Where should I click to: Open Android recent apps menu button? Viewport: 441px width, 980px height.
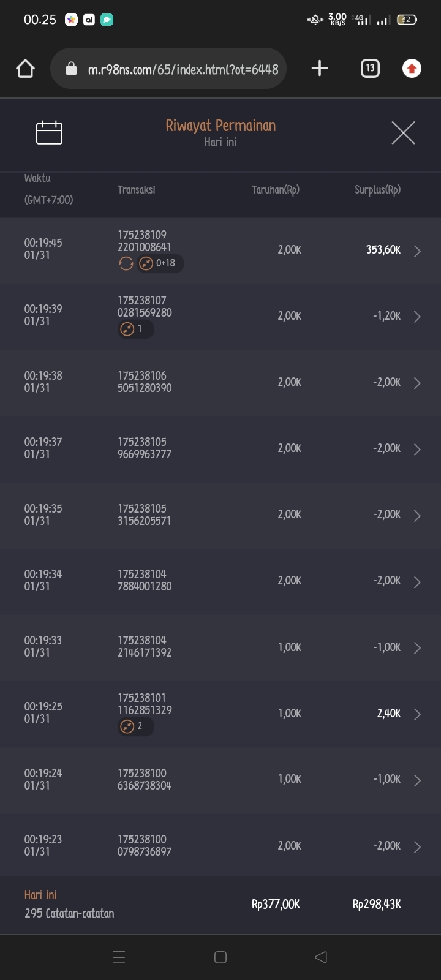(x=119, y=957)
